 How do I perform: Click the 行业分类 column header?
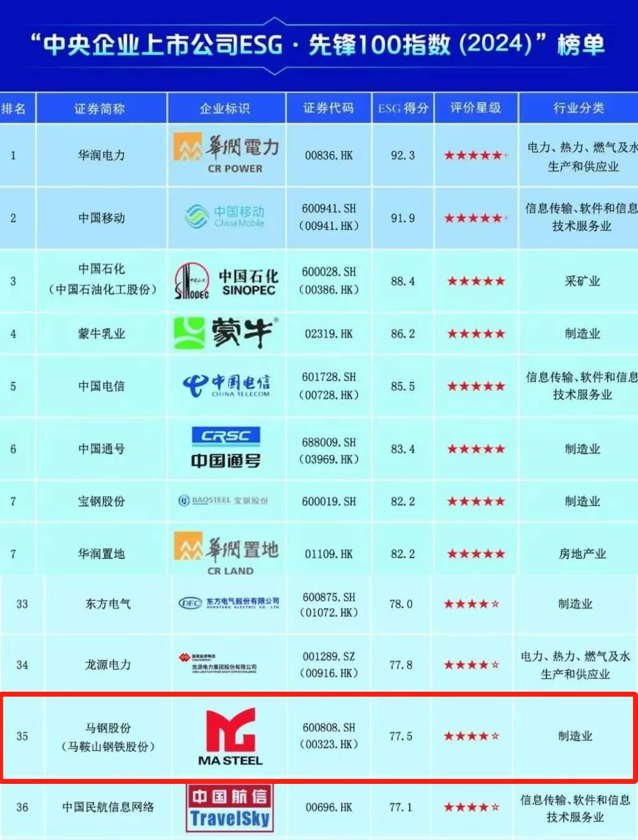tap(579, 108)
